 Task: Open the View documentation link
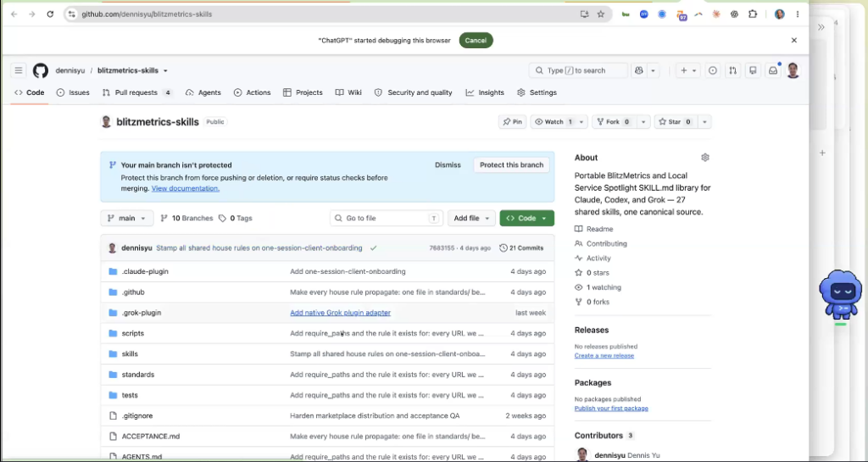click(186, 188)
